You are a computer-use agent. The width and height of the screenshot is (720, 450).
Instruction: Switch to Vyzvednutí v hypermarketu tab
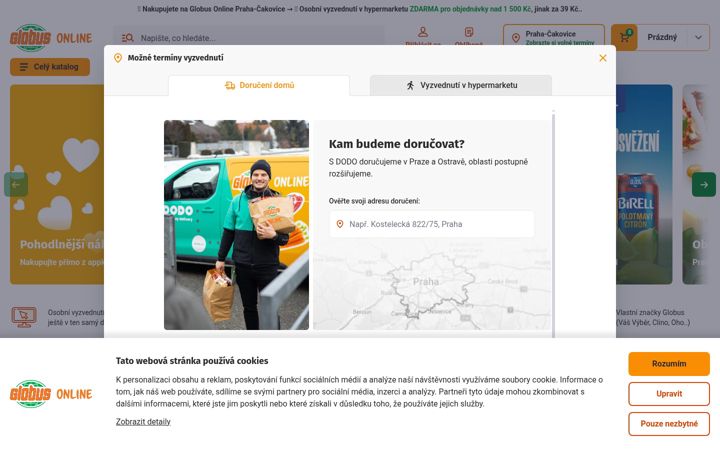tap(461, 85)
